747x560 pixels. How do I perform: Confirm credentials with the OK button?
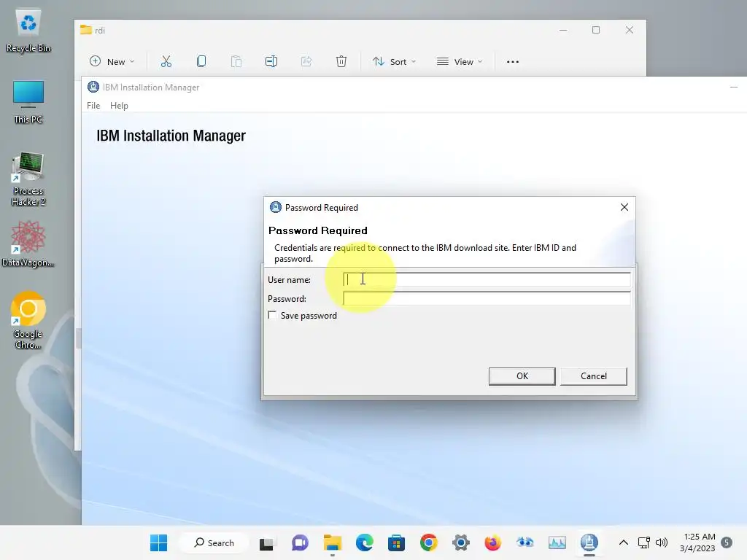pos(522,376)
